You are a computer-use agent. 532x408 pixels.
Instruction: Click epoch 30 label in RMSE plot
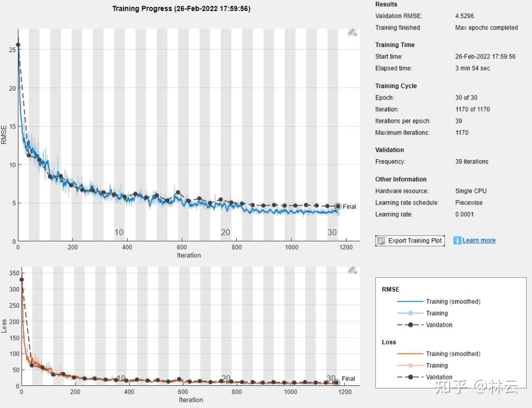tap(332, 232)
